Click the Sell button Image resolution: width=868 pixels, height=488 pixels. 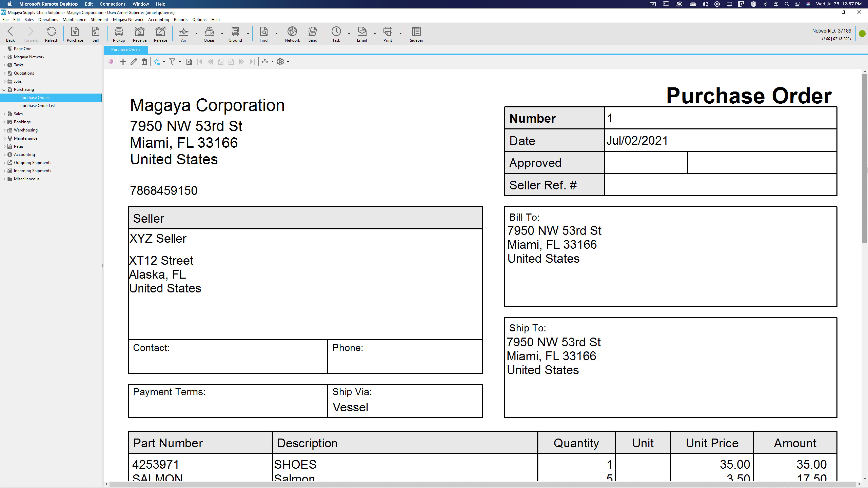[x=95, y=34]
